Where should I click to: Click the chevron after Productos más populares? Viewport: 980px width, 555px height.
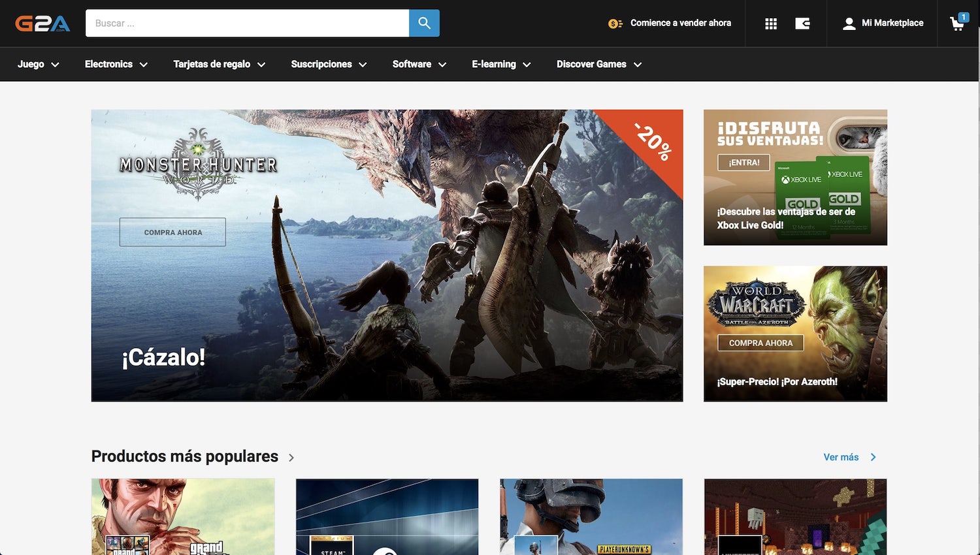[291, 458]
